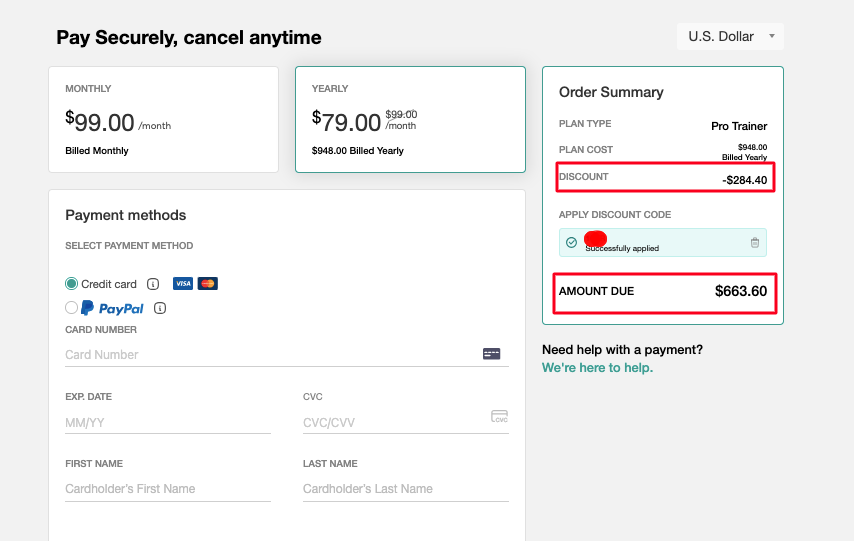Click the trash icon to remove discount code
The height and width of the screenshot is (541, 854).
click(755, 242)
